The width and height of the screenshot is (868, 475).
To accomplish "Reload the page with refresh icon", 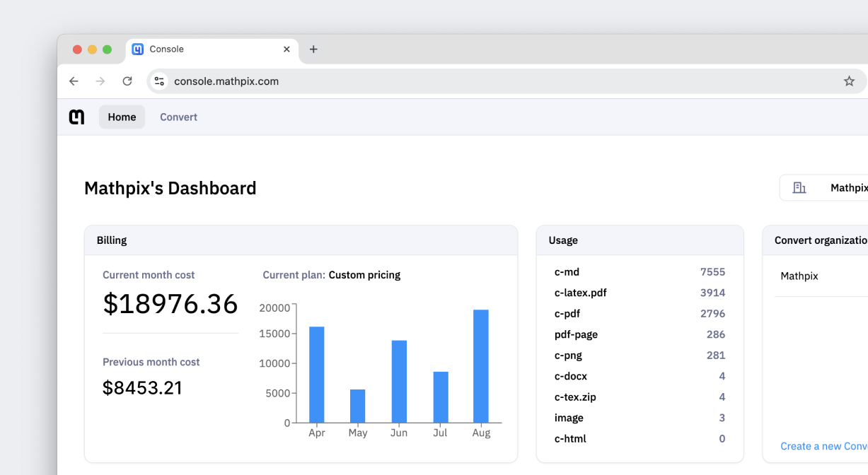I will (x=127, y=81).
